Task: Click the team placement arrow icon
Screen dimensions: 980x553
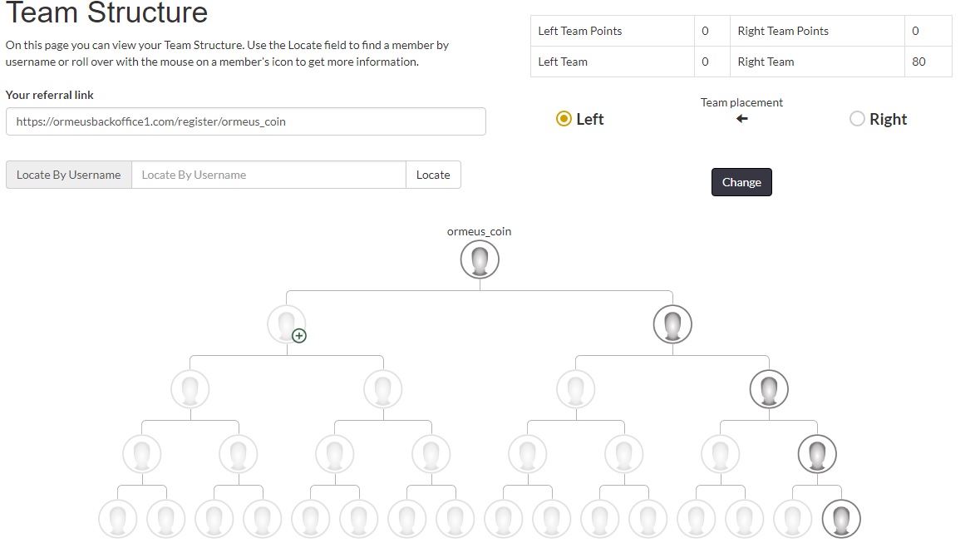Action: (x=742, y=119)
